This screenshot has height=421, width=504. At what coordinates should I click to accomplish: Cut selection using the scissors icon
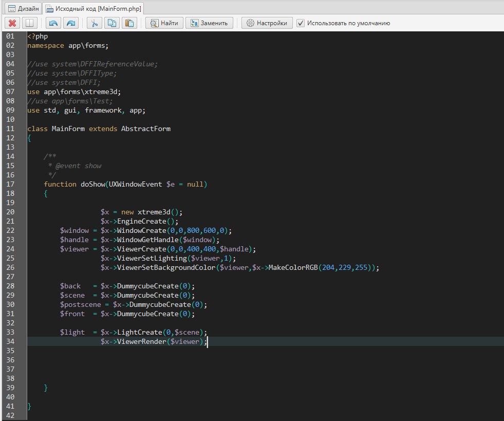click(x=94, y=23)
